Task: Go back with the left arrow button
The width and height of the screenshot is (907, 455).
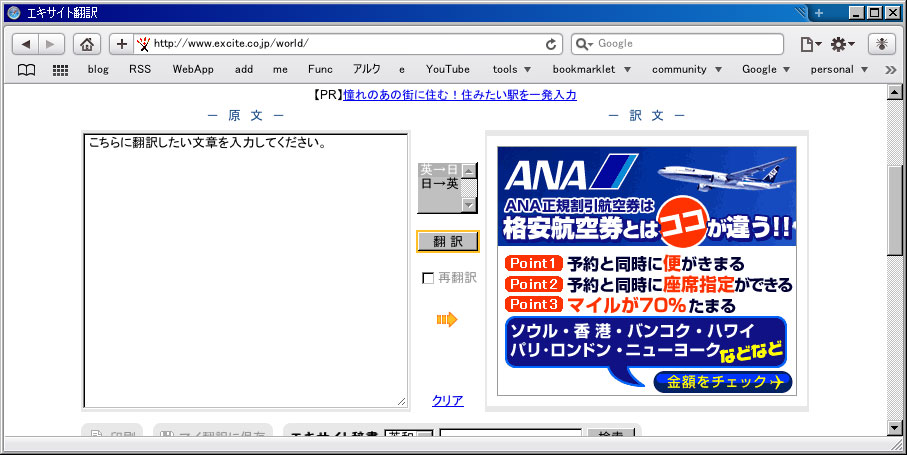Action: pyautogui.click(x=25, y=44)
